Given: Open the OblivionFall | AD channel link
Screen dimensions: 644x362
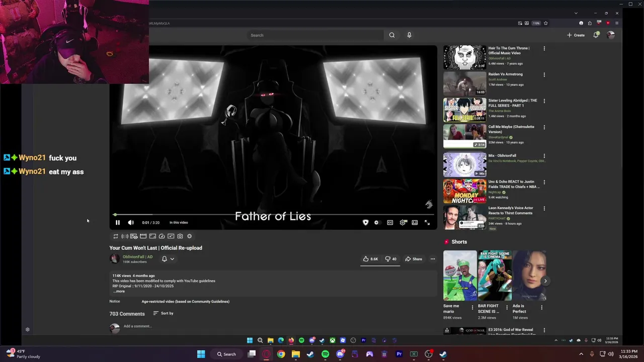Looking at the screenshot, I should [x=137, y=257].
